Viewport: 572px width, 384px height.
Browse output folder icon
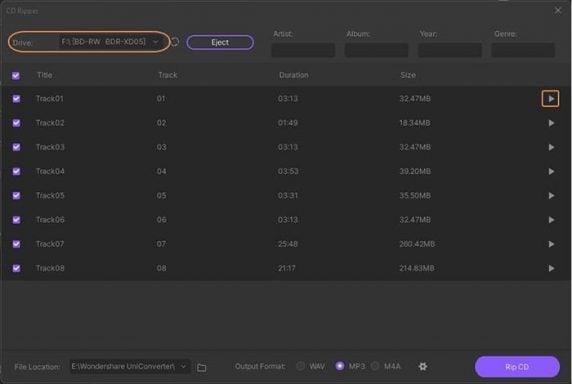click(x=202, y=367)
